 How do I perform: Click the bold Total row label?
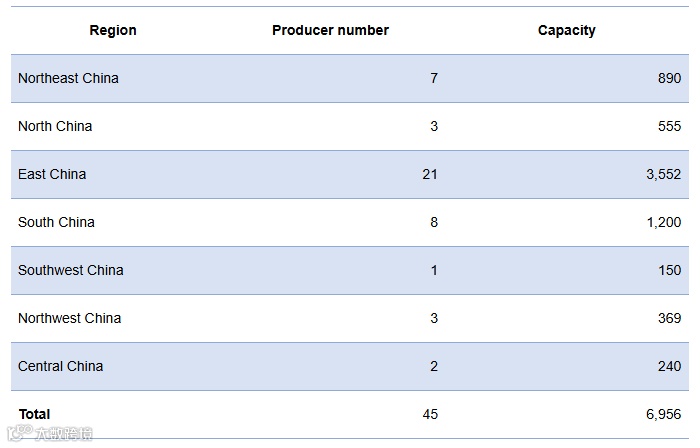tap(34, 414)
